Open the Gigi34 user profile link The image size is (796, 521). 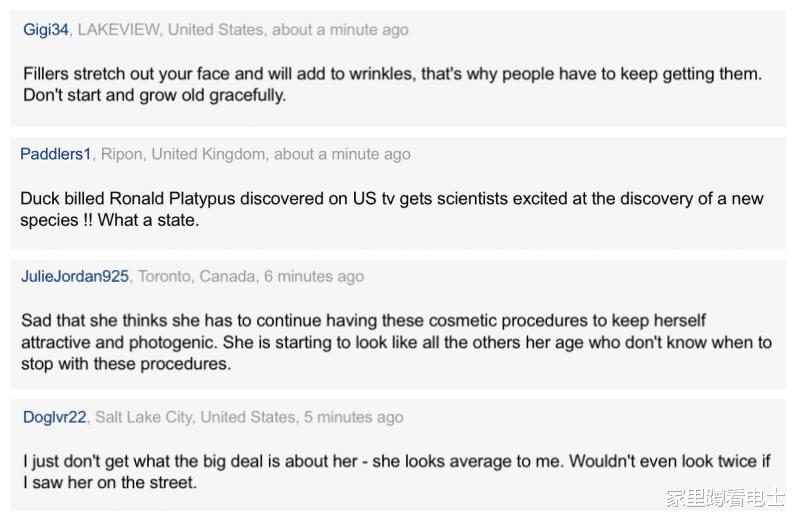pyautogui.click(x=46, y=30)
